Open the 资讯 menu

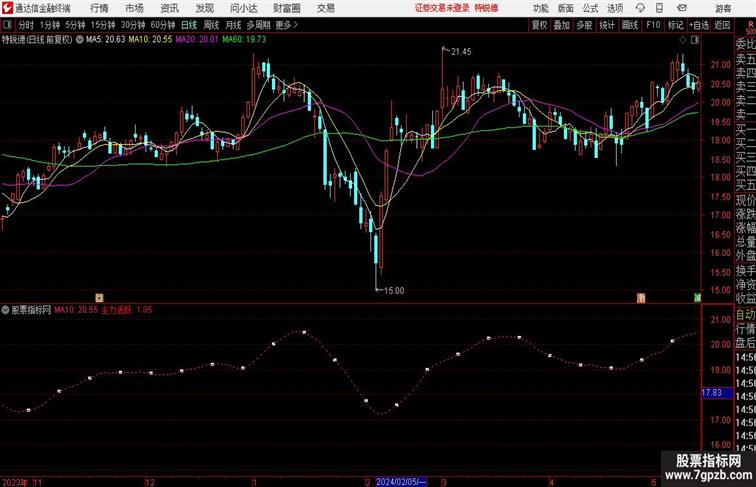pyautogui.click(x=169, y=8)
